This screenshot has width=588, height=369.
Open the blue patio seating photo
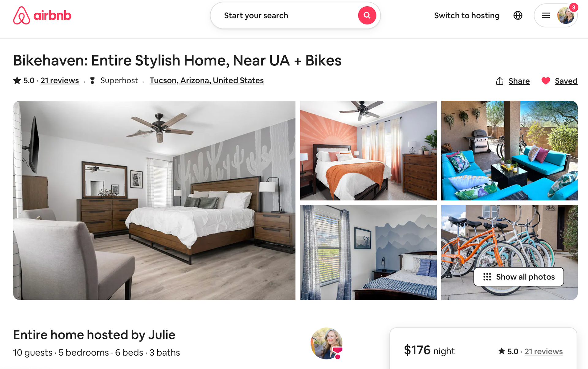tap(509, 151)
